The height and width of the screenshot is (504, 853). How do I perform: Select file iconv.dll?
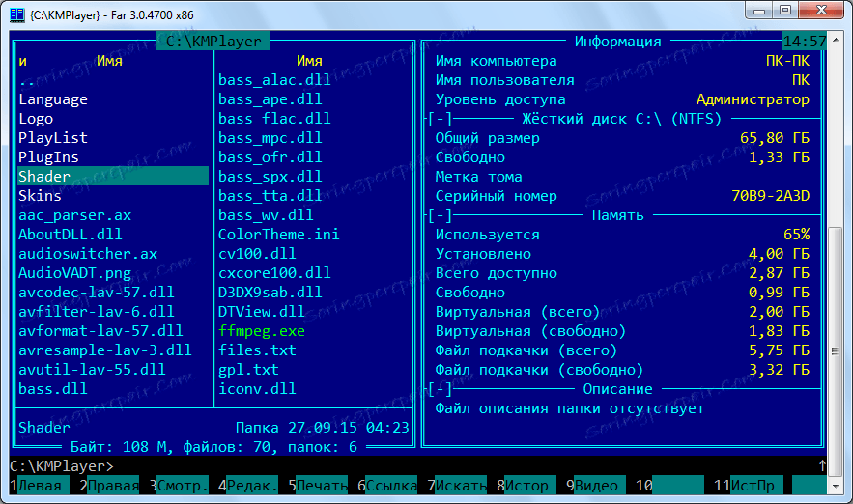[257, 389]
